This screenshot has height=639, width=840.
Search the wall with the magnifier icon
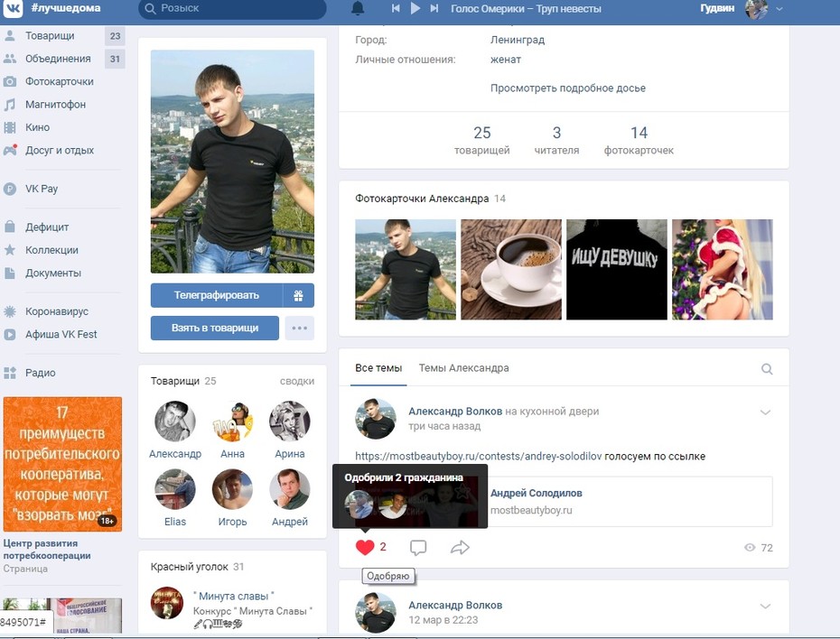coord(767,369)
